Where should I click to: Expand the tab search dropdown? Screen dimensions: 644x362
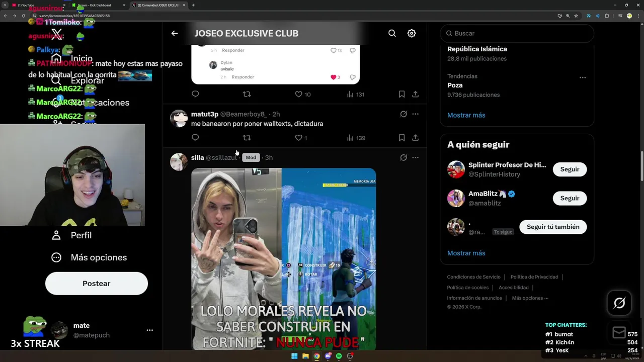[x=5, y=5]
